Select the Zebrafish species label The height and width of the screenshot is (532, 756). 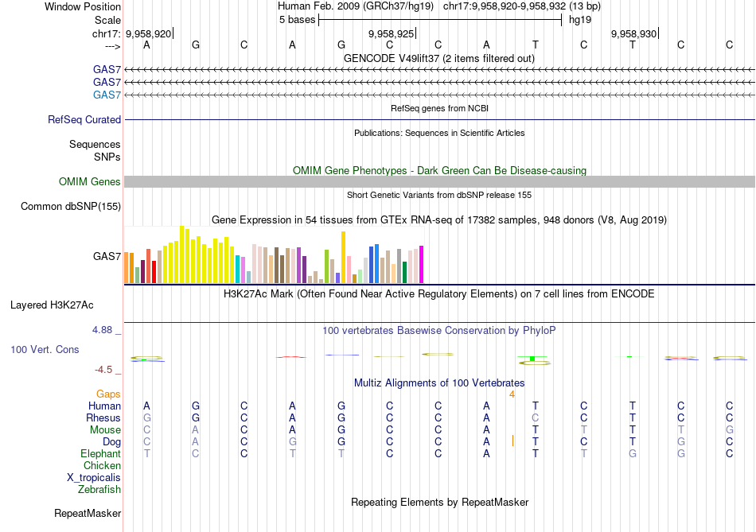tap(99, 490)
